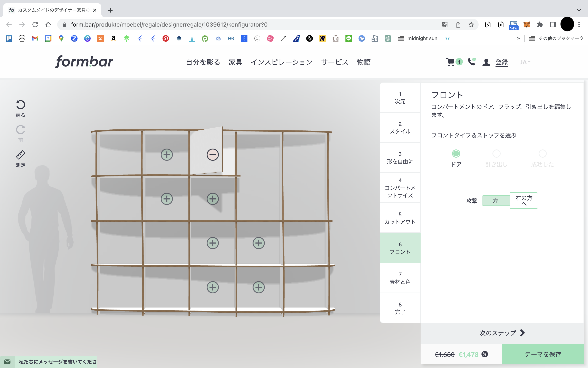Viewport: 588px width, 368px height.
Task: Open the JA language dropdown
Action: [525, 62]
